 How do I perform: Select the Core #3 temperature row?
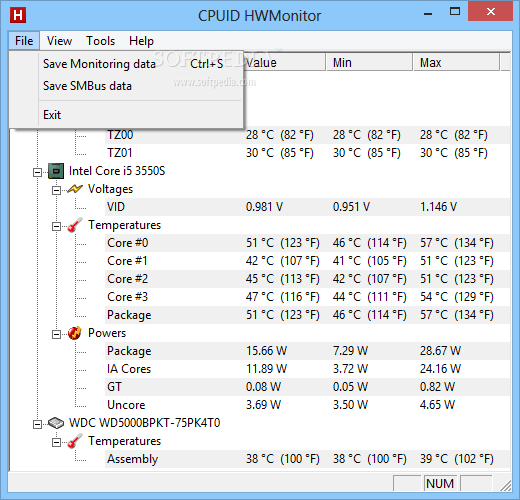point(307,297)
